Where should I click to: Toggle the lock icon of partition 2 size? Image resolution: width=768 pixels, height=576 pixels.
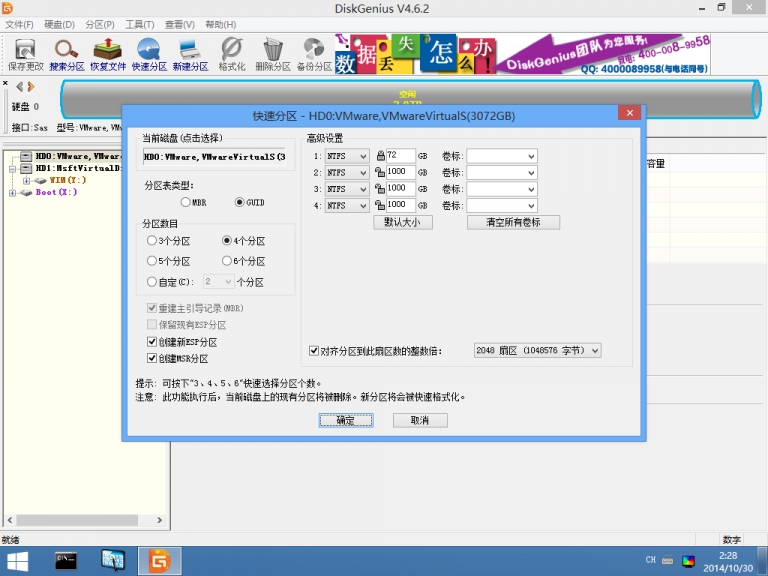coord(380,172)
